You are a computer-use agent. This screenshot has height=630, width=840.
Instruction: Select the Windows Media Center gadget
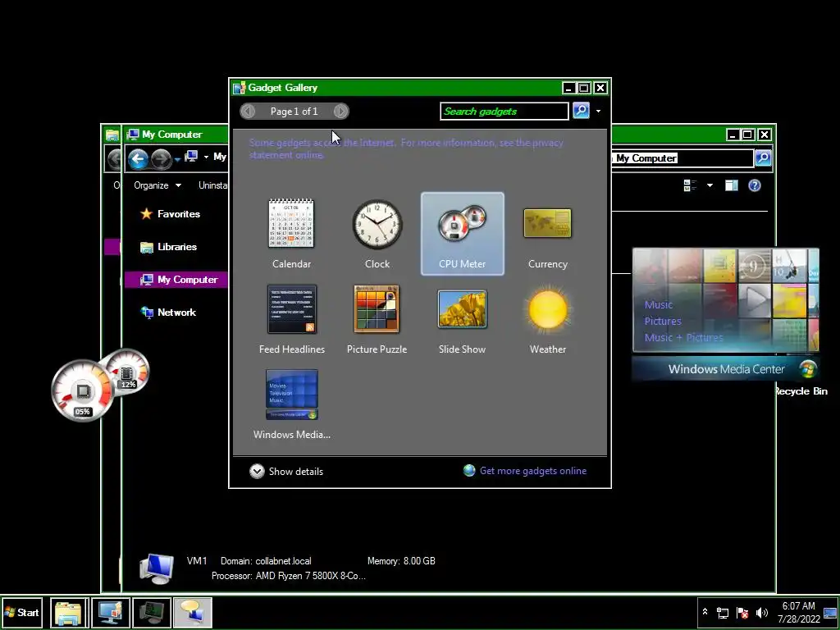click(291, 404)
